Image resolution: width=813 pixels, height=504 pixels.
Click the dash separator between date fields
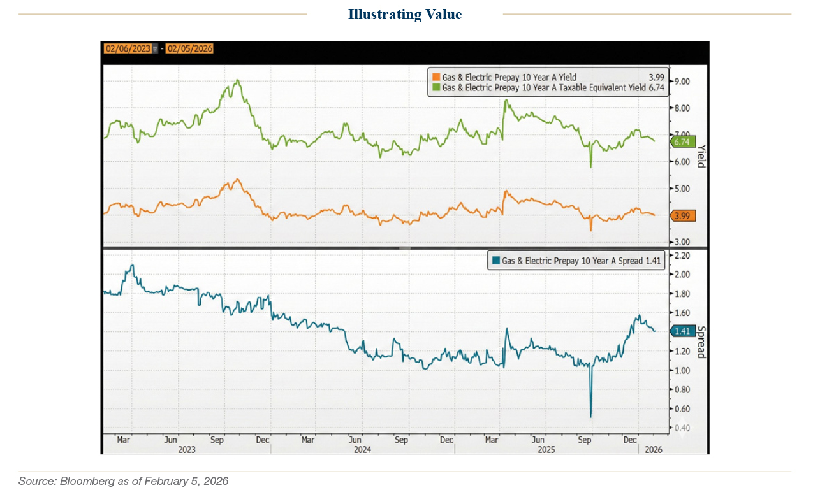[163, 48]
